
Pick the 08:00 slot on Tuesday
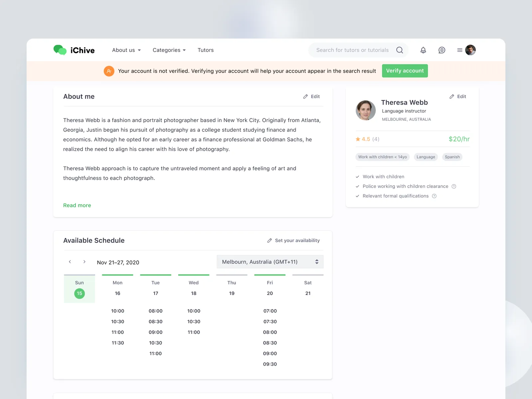[x=156, y=311]
